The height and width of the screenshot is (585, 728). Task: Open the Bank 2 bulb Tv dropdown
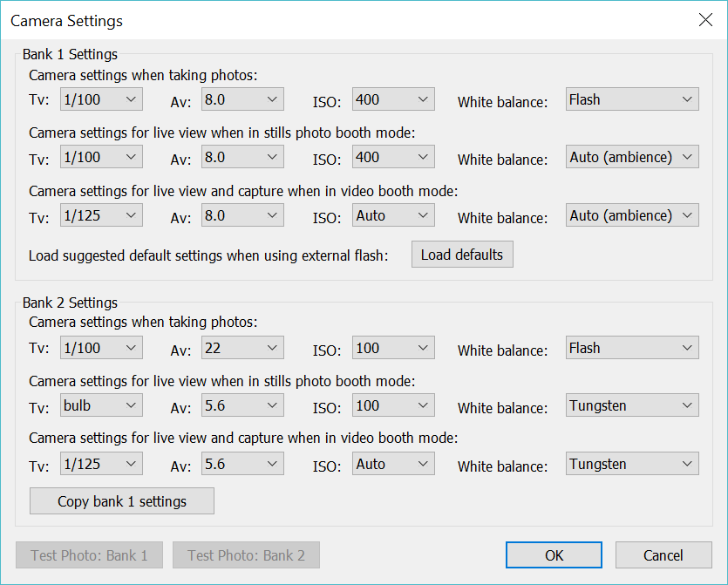[x=100, y=405]
